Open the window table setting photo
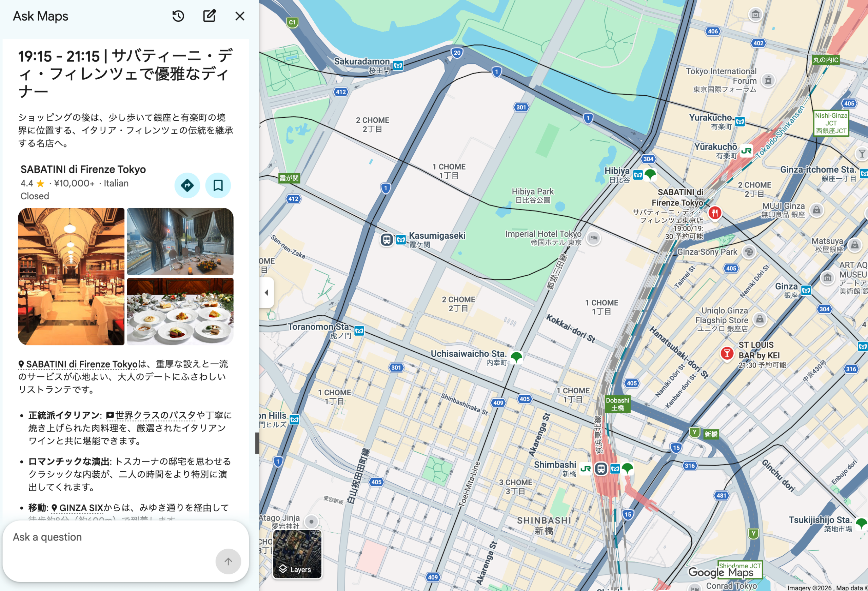Viewport: 868px width, 591px height. click(180, 242)
